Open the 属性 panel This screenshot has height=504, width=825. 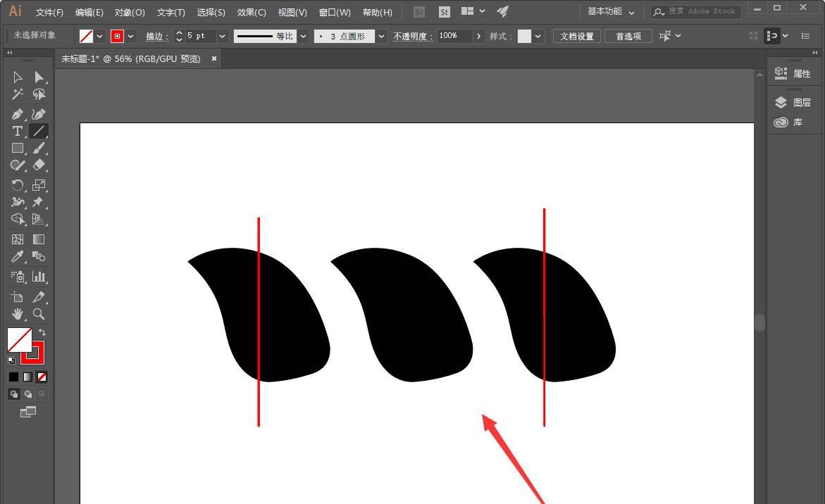[793, 74]
